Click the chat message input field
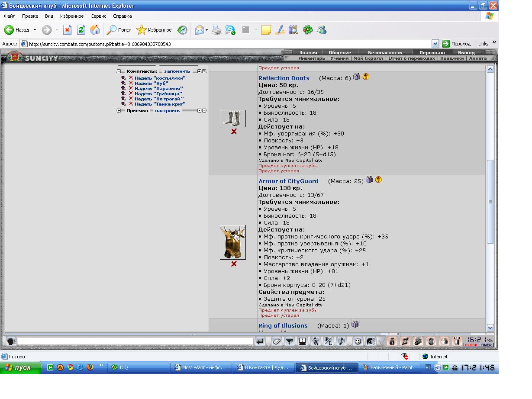This screenshot has height=399, width=532. point(135,341)
